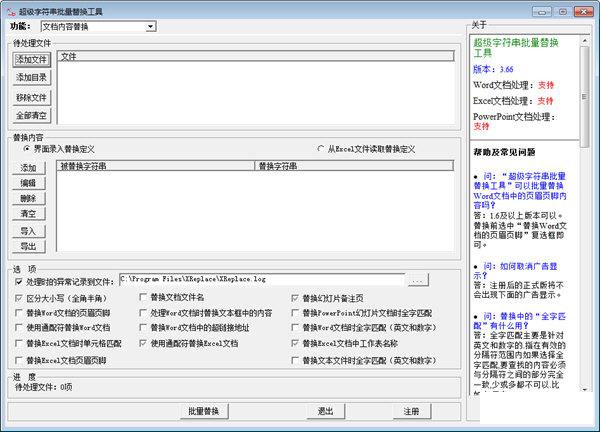Click the 被替换字符串 column header

click(x=155, y=166)
